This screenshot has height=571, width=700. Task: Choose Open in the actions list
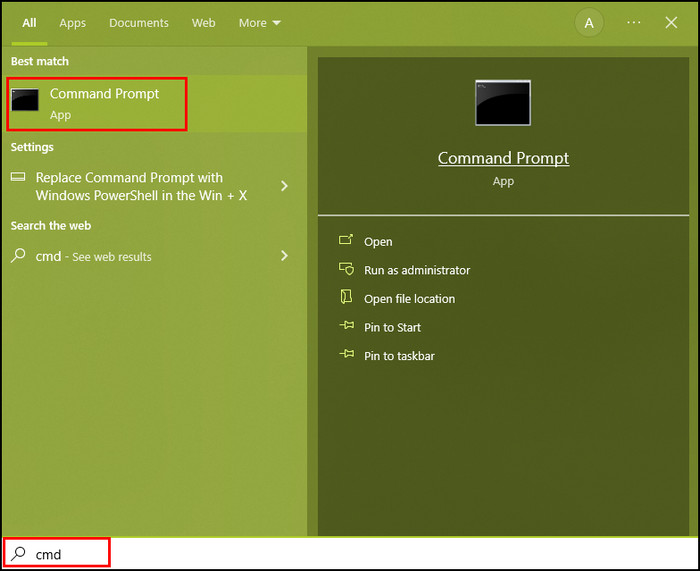point(378,242)
